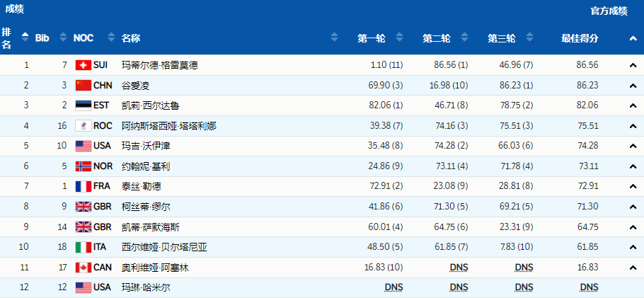The width and height of the screenshot is (644, 298).
Task: Select the 成绩 heading tab
Action: 14,9
